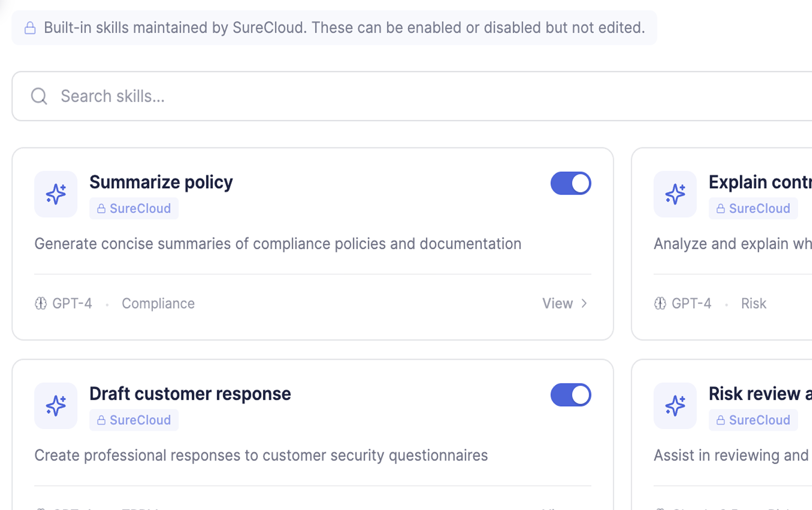Click the Compliance category label on Summarize policy
The width and height of the screenshot is (812, 510).
[158, 303]
